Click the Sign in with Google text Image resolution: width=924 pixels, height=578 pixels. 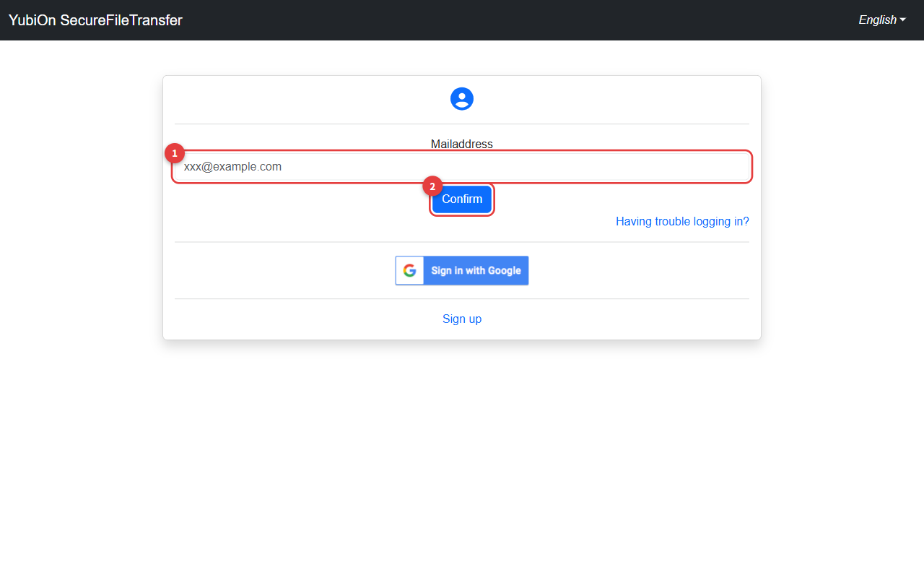(476, 270)
